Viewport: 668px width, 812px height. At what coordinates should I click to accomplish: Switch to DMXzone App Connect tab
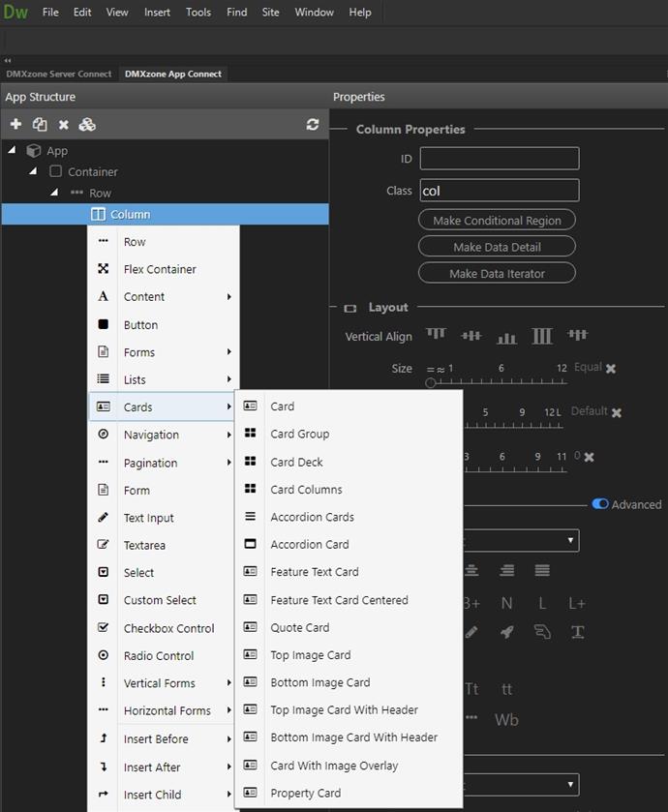(x=173, y=75)
